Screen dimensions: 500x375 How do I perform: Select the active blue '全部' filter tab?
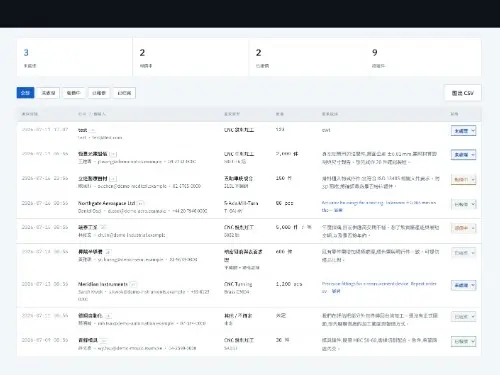25,93
